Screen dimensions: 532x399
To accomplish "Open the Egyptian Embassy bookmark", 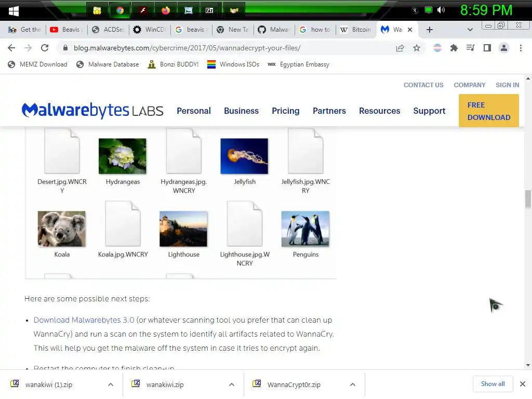I will tap(299, 64).
